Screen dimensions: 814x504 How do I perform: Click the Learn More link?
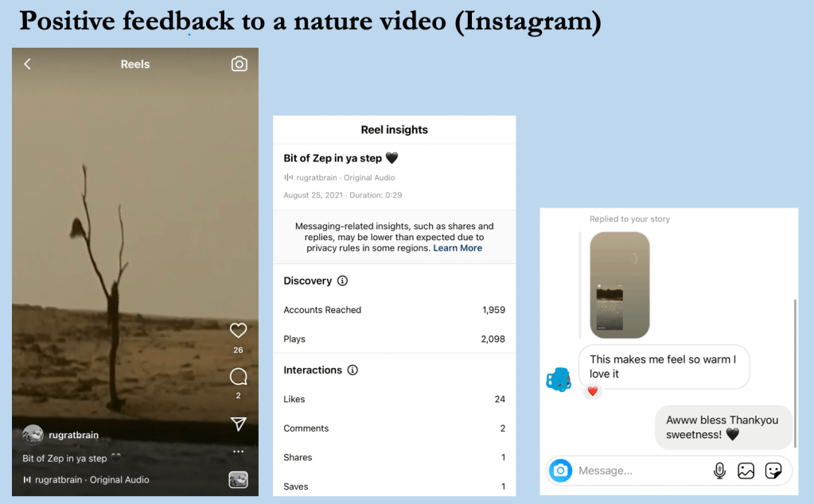(458, 248)
